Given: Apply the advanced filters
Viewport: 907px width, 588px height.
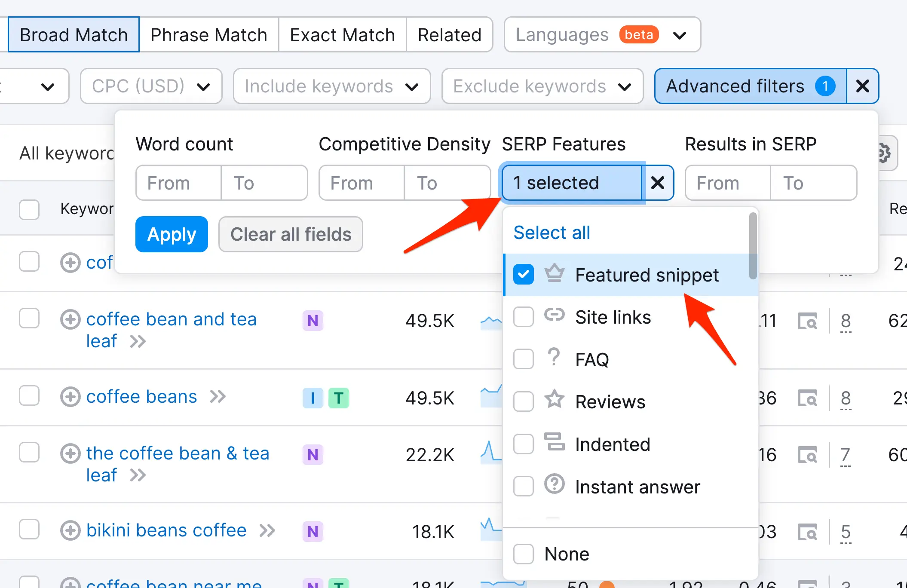Looking at the screenshot, I should coord(171,234).
